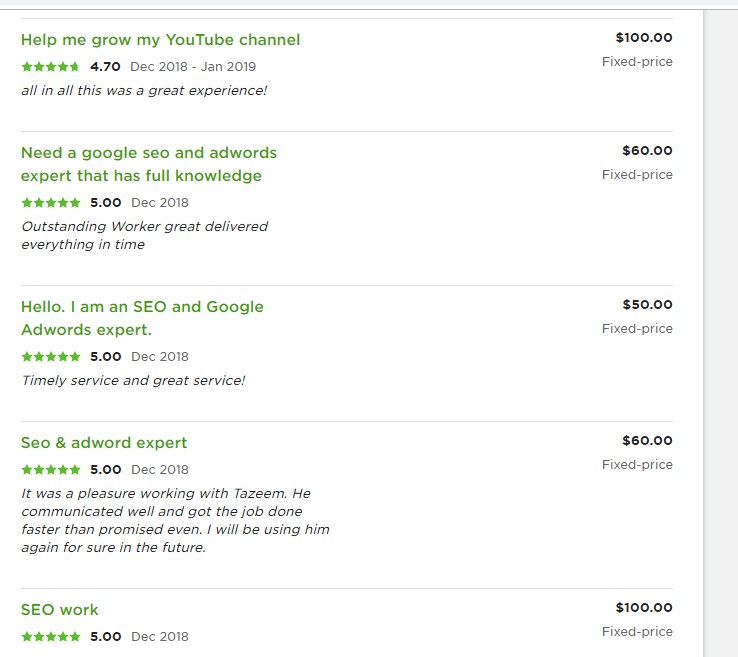Click the "Timely service and great service!" feedback
738x657 pixels.
133,381
